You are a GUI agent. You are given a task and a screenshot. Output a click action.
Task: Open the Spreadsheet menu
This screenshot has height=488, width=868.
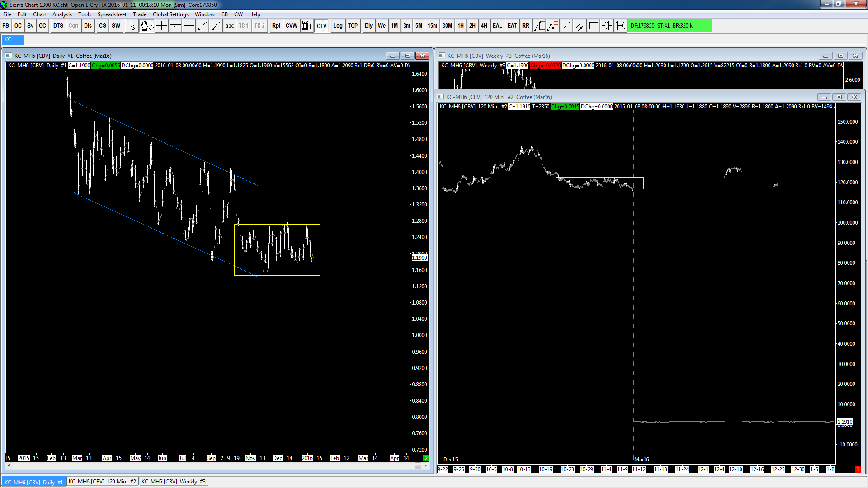[112, 14]
